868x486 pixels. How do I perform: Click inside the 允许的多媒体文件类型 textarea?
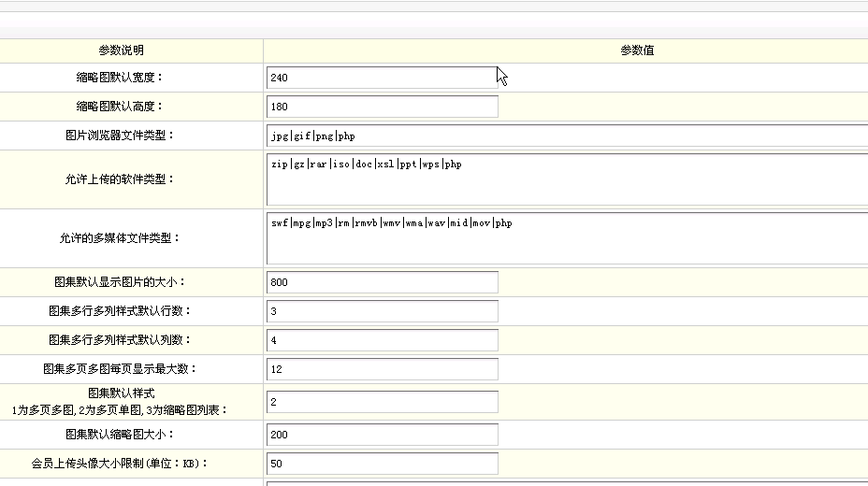click(x=567, y=238)
